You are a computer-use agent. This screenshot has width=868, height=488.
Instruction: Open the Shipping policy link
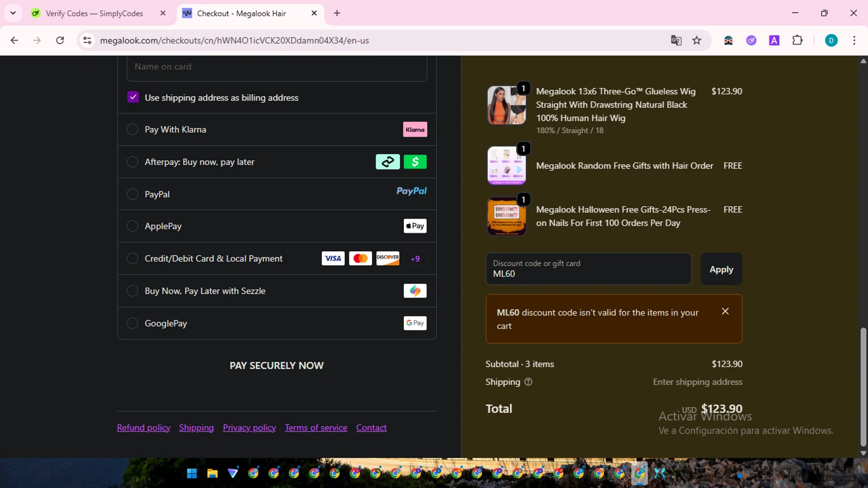click(x=196, y=428)
